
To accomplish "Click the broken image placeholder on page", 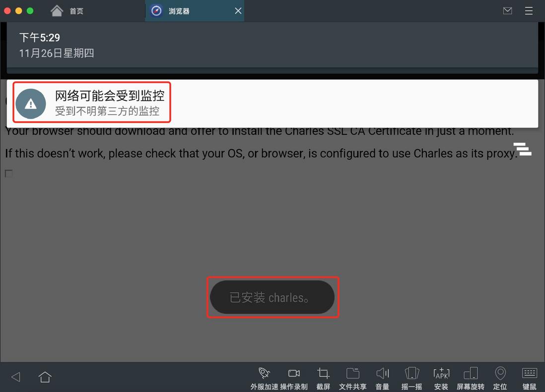I will point(9,173).
